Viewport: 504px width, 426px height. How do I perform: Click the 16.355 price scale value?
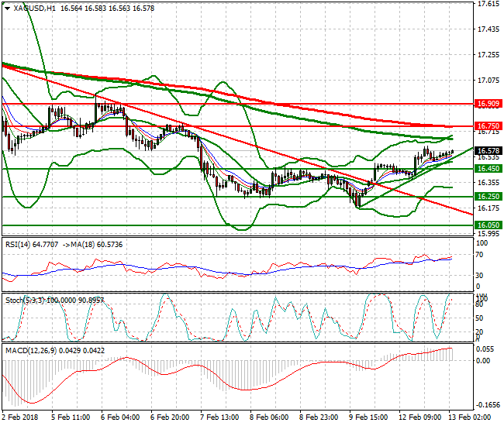(x=488, y=183)
